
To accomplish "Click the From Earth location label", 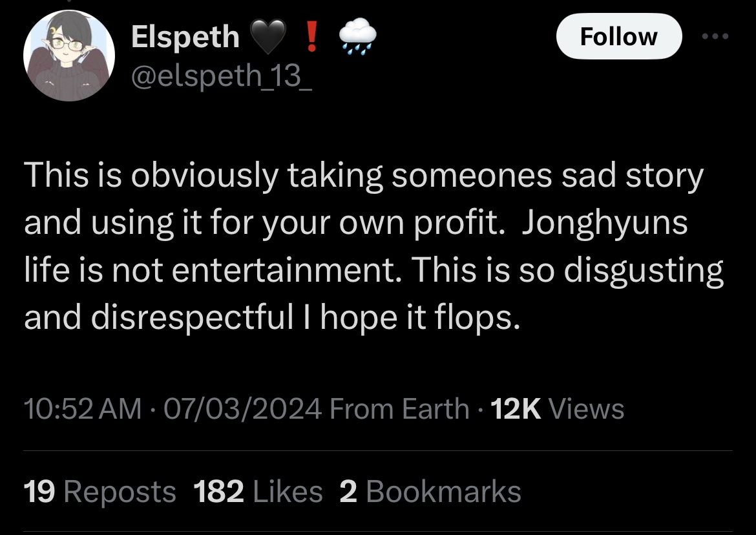I will [399, 409].
